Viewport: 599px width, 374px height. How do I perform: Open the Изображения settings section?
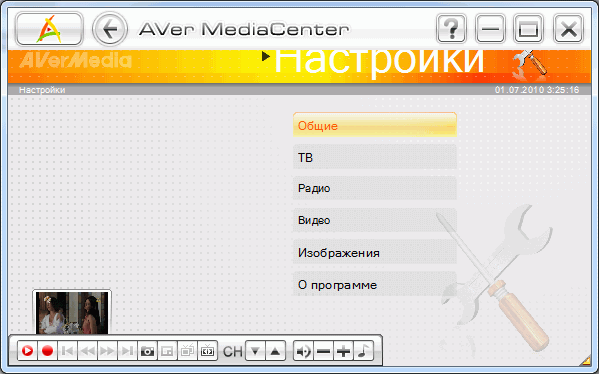[375, 252]
